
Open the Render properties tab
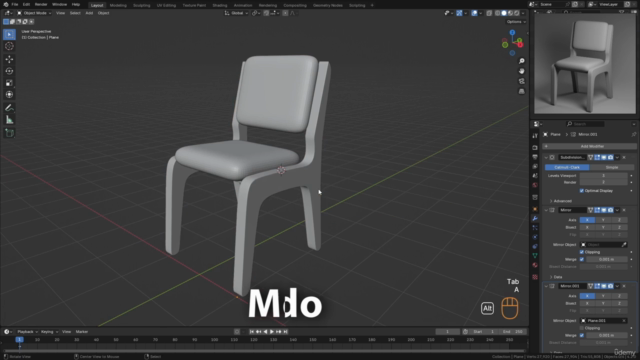click(x=535, y=147)
